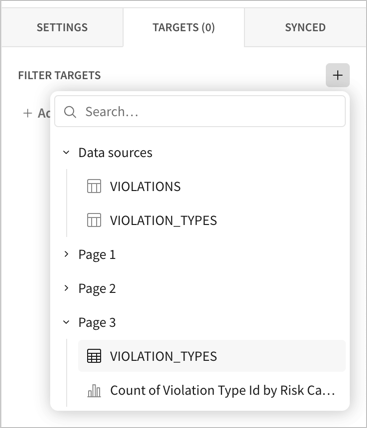Image resolution: width=367 pixels, height=428 pixels.
Task: Click the plus button beside Filter Targets
Action: pyautogui.click(x=337, y=75)
